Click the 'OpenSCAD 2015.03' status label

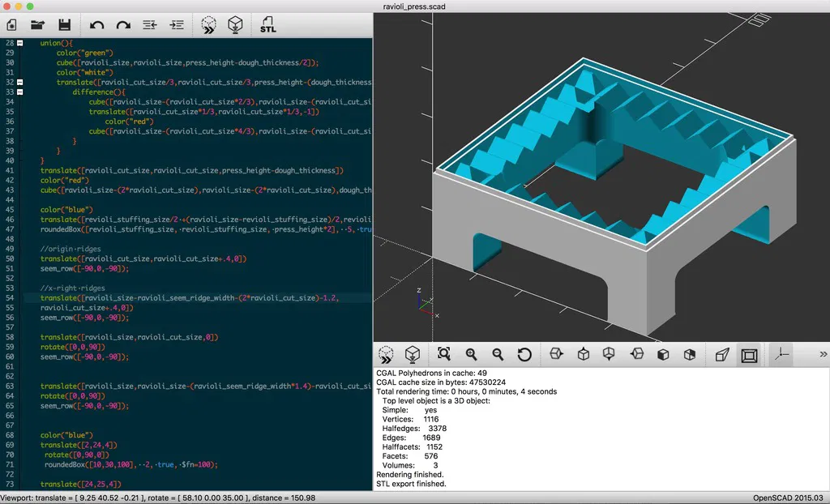789,498
